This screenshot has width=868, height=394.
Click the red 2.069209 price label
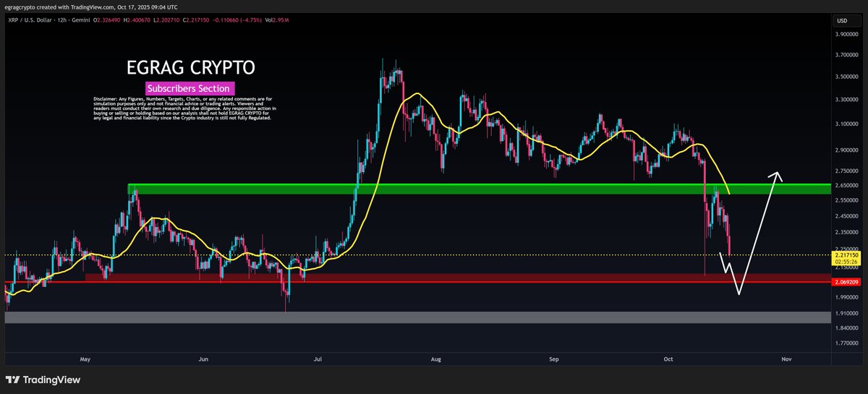pos(846,282)
